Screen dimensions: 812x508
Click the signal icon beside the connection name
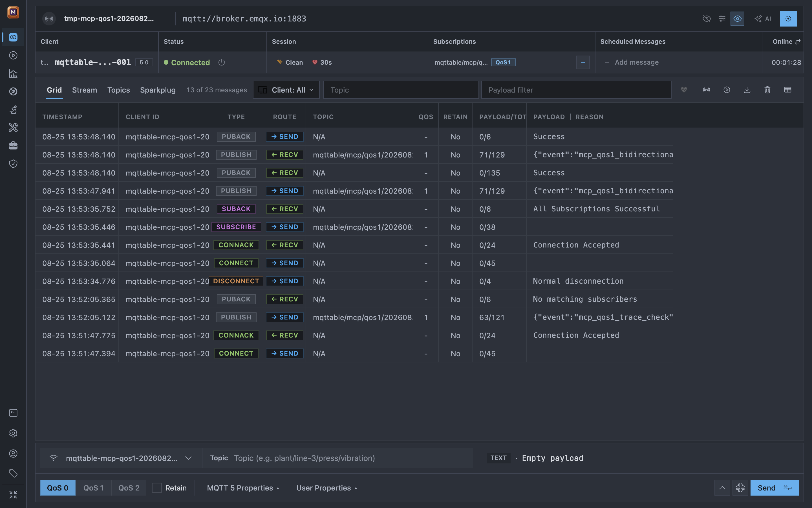click(x=49, y=19)
